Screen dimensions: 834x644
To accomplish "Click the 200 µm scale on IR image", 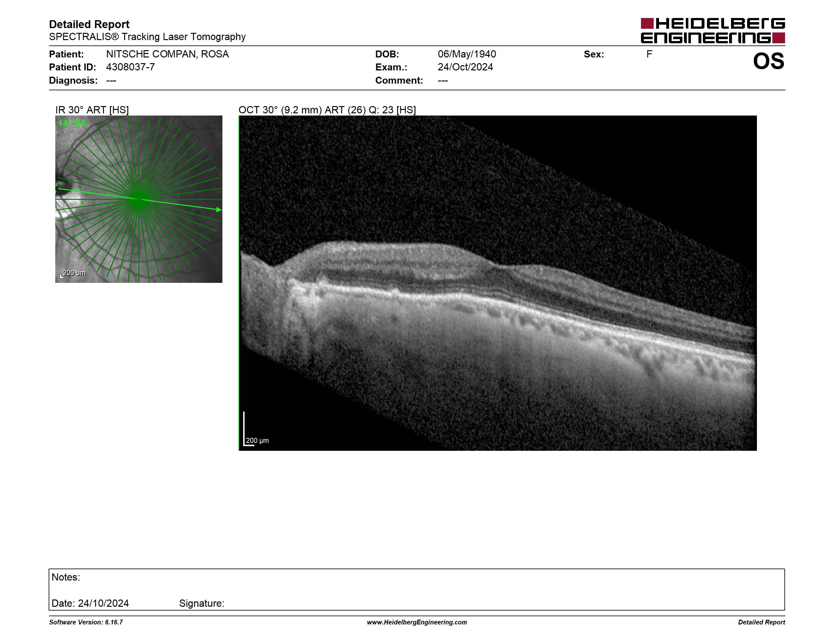I will coord(73,273).
